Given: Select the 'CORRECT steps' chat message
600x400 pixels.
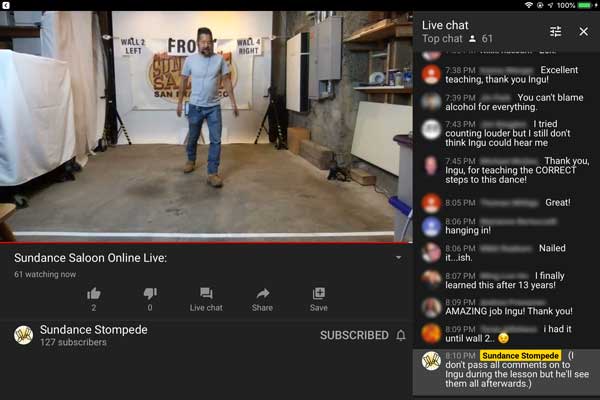Looking at the screenshot, I should point(506,170).
